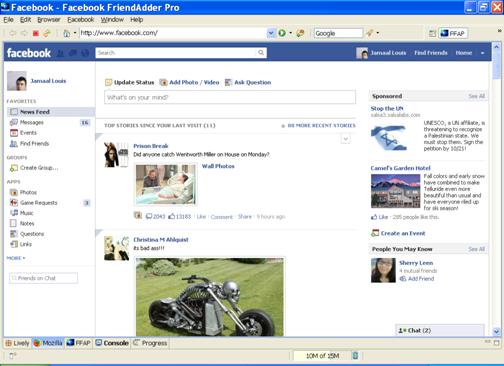Screen dimensions: 504x366
Task: Click Find Friends in the header
Action: [x=431, y=53]
